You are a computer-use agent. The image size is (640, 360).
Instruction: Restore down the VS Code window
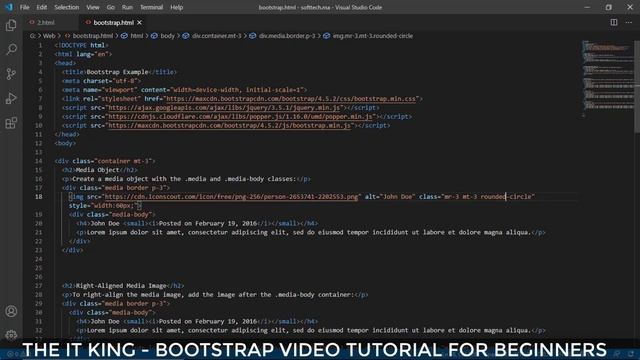pos(609,7)
